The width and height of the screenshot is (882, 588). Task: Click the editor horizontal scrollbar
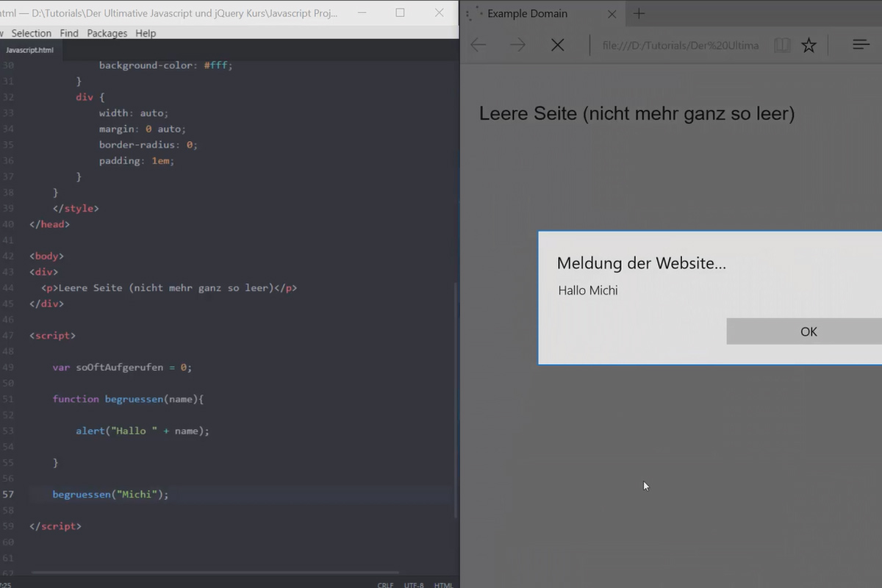[215, 573]
